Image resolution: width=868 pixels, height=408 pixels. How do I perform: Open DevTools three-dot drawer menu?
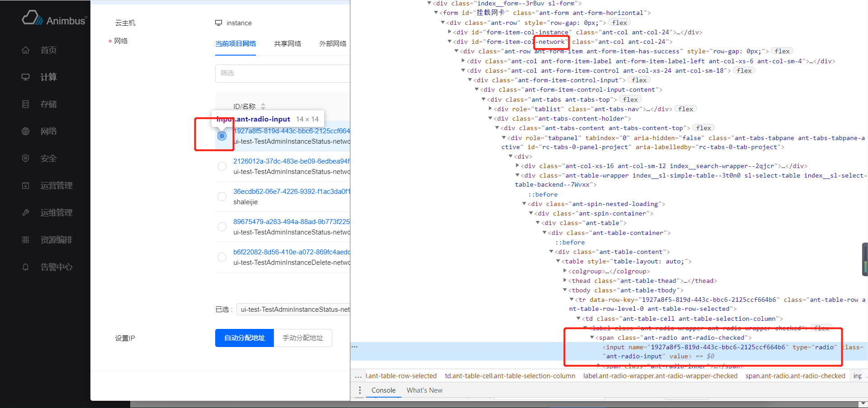point(360,390)
